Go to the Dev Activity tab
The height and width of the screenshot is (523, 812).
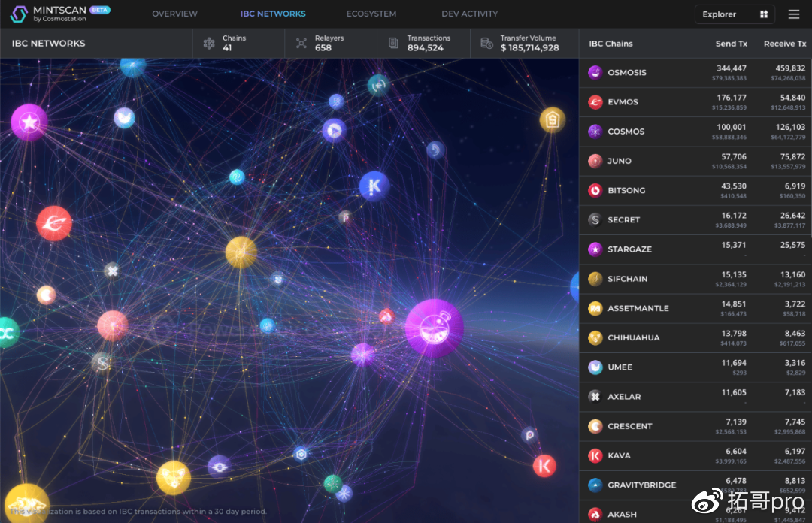coord(469,14)
